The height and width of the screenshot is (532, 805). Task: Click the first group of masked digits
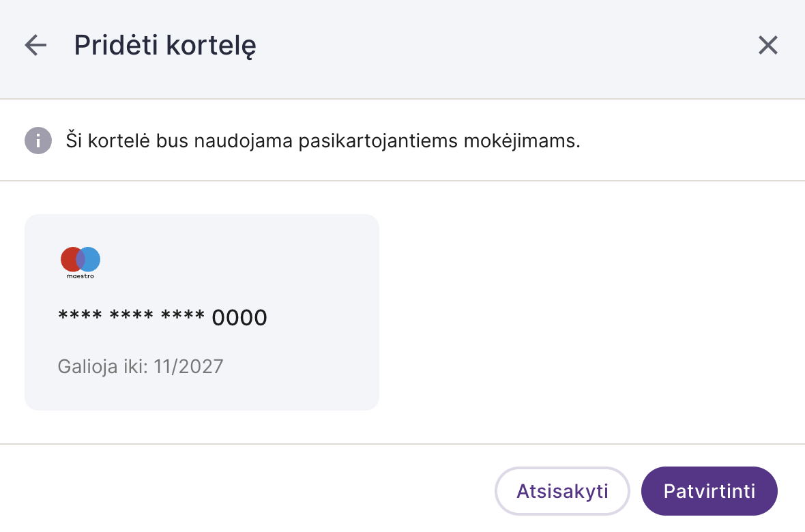tap(80, 315)
